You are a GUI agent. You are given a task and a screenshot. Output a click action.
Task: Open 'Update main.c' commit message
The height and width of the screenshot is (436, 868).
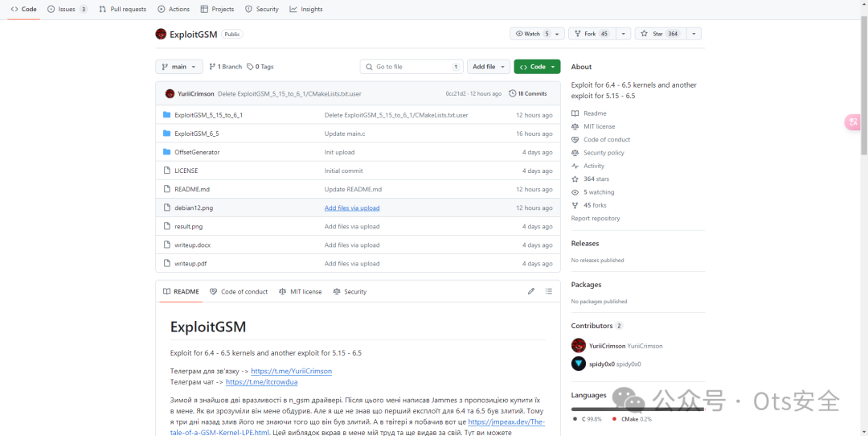point(344,134)
